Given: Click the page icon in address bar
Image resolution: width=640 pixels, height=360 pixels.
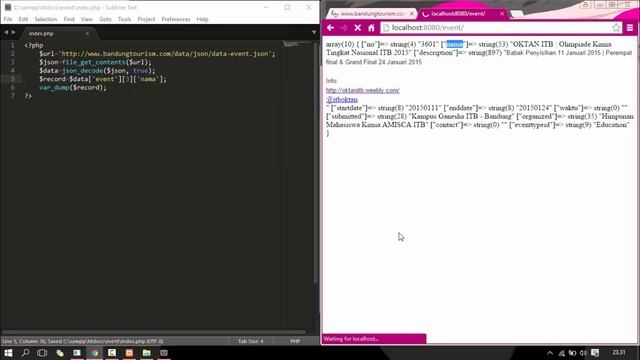Looking at the screenshot, I should pos(386,28).
